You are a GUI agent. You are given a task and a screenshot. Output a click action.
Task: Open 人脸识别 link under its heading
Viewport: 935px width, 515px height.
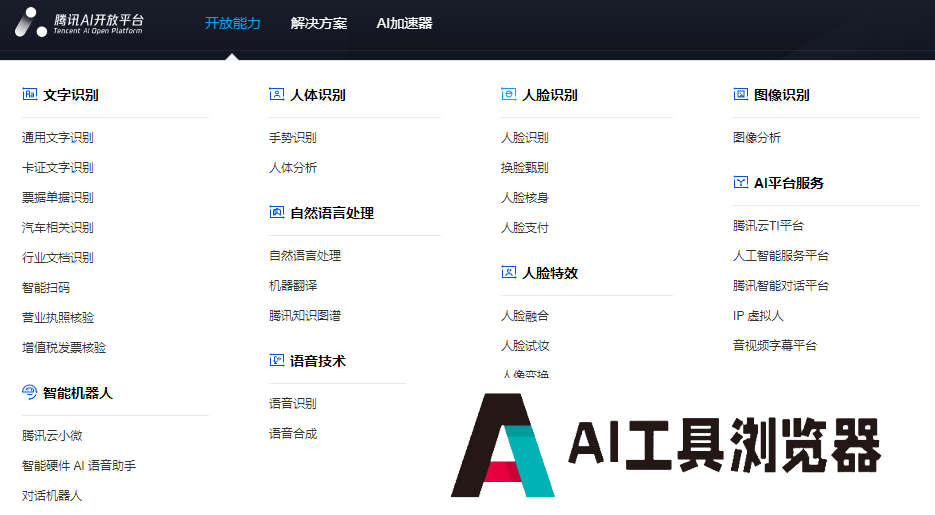click(525, 138)
